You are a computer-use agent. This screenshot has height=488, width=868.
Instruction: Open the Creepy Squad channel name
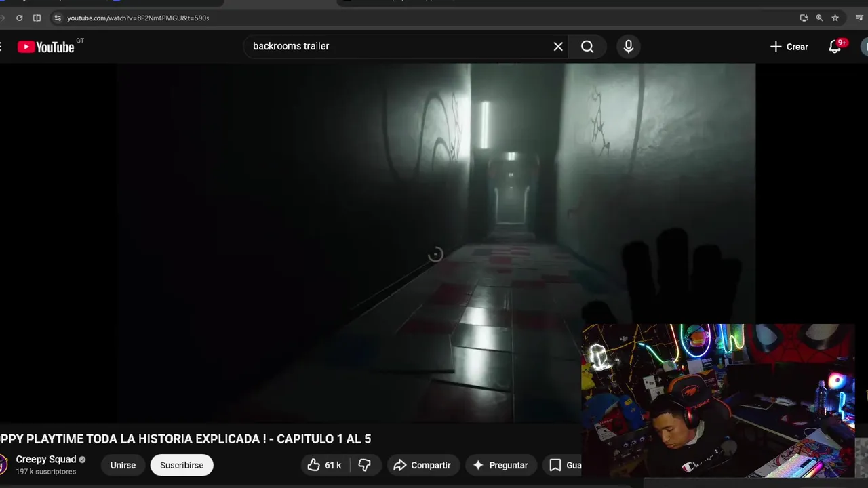pyautogui.click(x=46, y=459)
